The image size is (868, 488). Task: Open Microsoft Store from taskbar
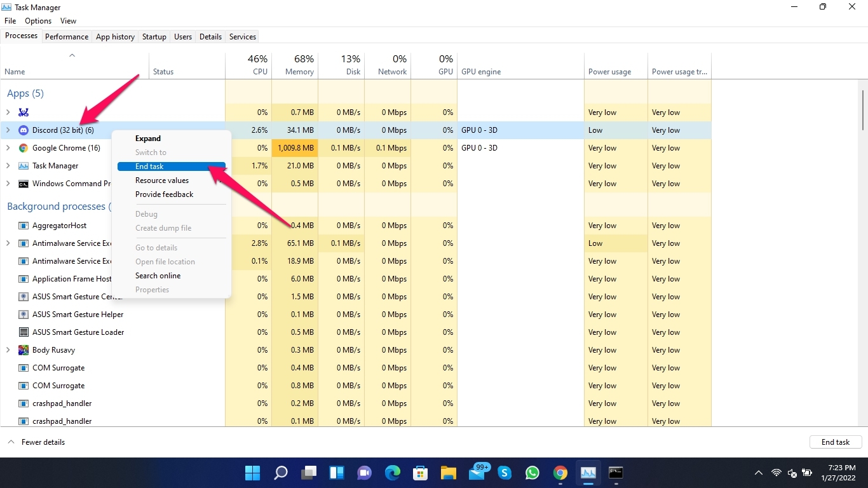421,473
